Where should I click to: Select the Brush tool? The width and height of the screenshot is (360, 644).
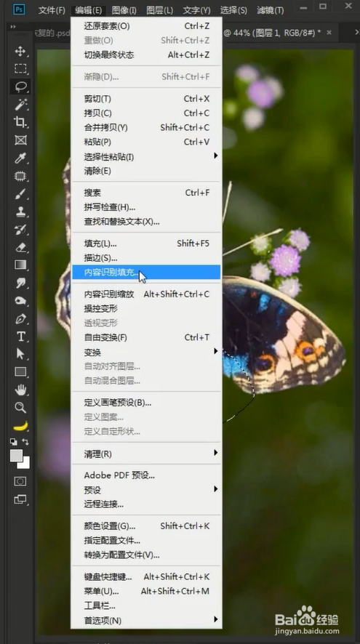pyautogui.click(x=20, y=194)
